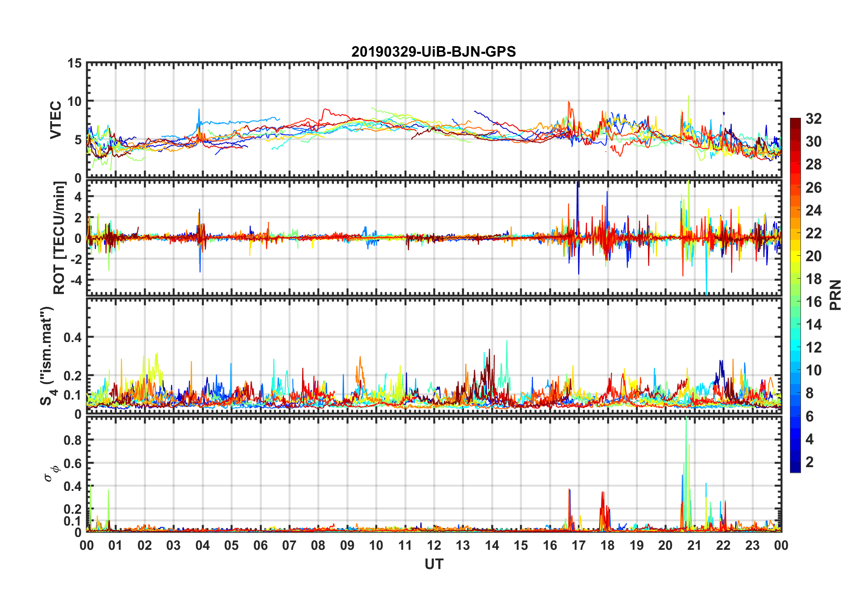
Task: Click x-axis hour label 19
Action: pos(637,545)
